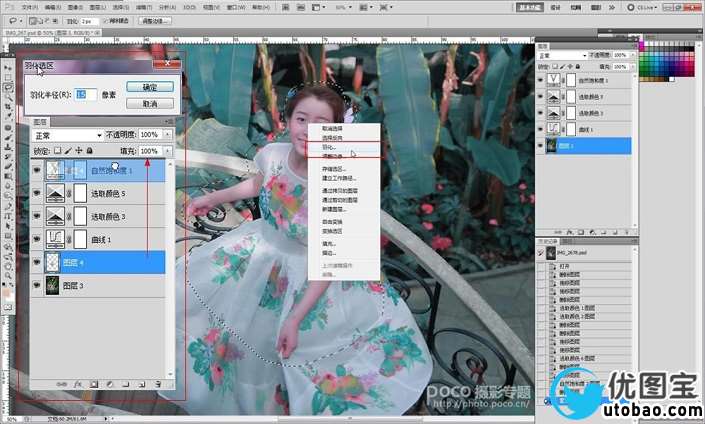
Task: Open the screen mode dropdown in top bar
Action: [386, 7]
